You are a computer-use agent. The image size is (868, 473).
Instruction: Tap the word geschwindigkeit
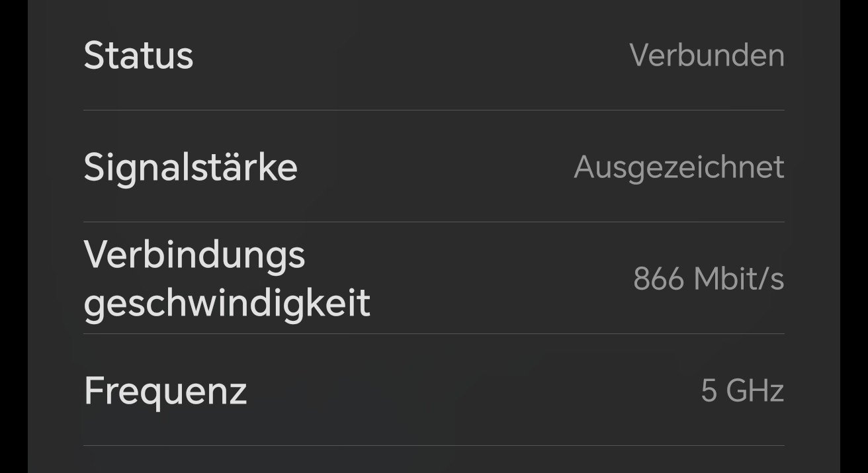point(227,304)
